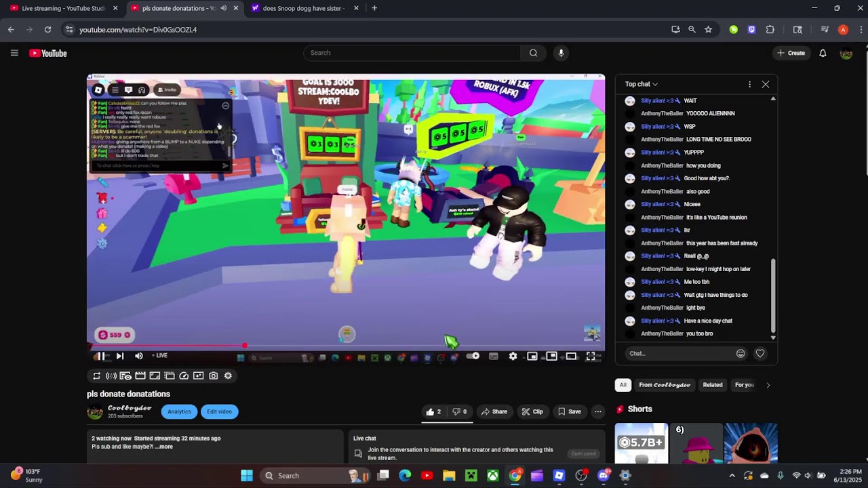
Task: Enter fullscreen in the video player
Action: [591, 356]
